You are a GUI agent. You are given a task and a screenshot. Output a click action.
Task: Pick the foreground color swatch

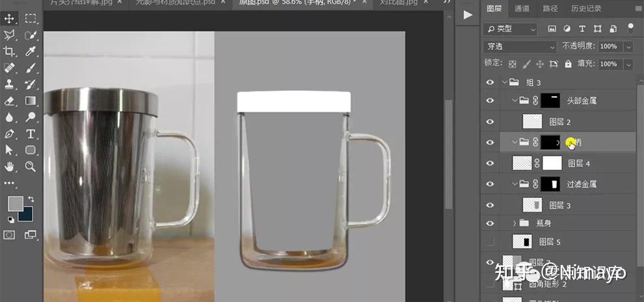pos(15,203)
